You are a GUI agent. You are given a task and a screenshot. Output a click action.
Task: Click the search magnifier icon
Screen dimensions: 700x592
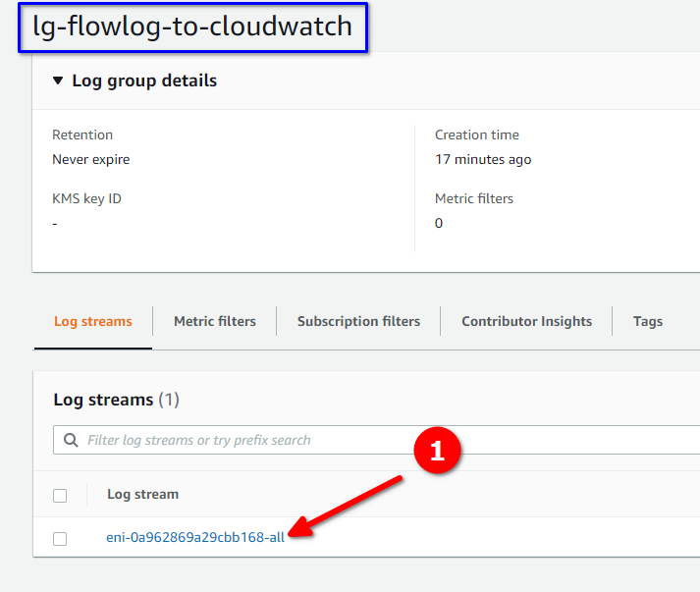click(71, 440)
